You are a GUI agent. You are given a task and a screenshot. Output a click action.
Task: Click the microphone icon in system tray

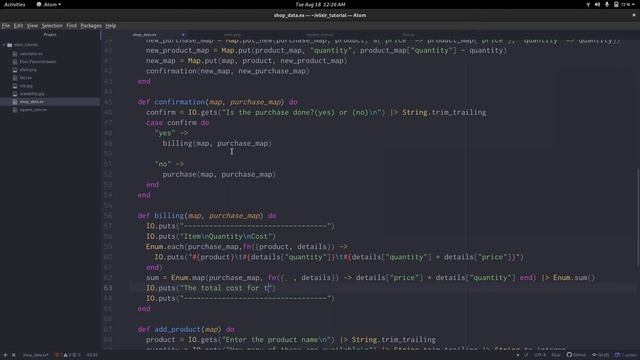tap(607, 4)
